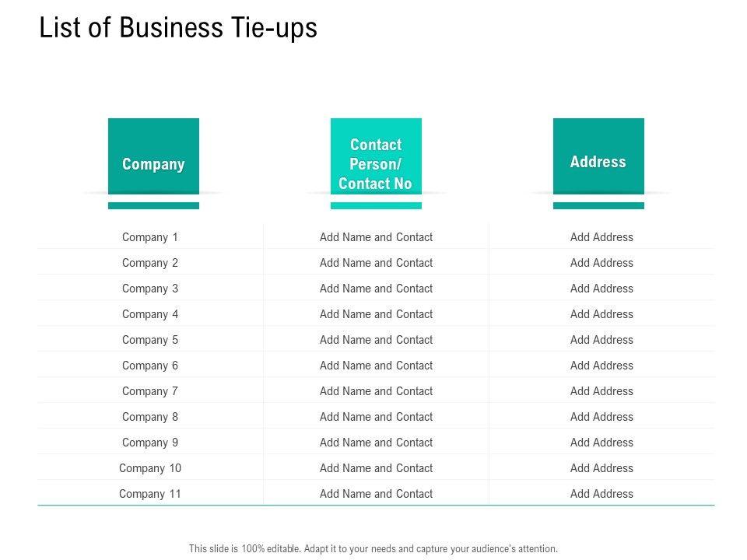This screenshot has height=560, width=747.
Task: Click Add Name and Contact for Company 8
Action: pos(376,417)
